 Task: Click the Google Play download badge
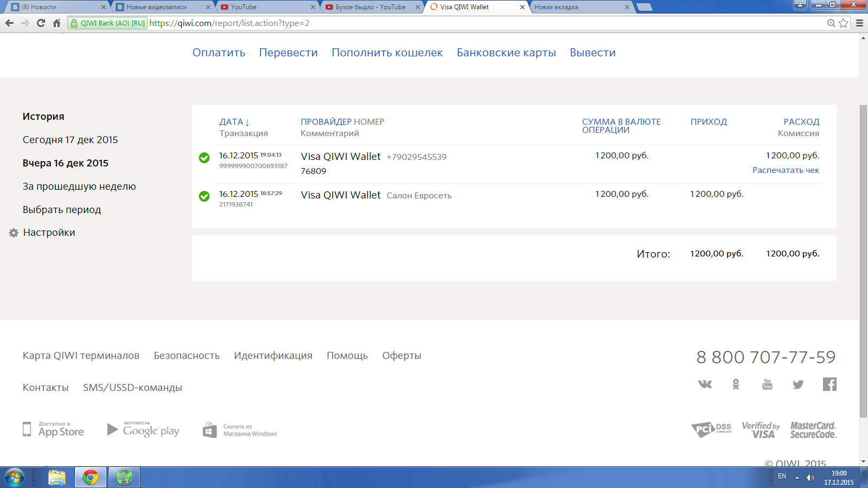[143, 429]
